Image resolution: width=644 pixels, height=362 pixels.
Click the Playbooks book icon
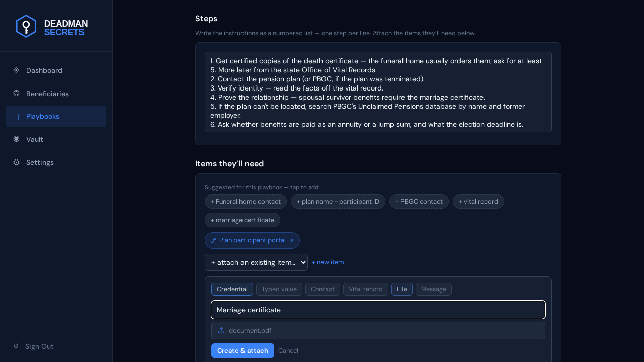pyautogui.click(x=16, y=117)
